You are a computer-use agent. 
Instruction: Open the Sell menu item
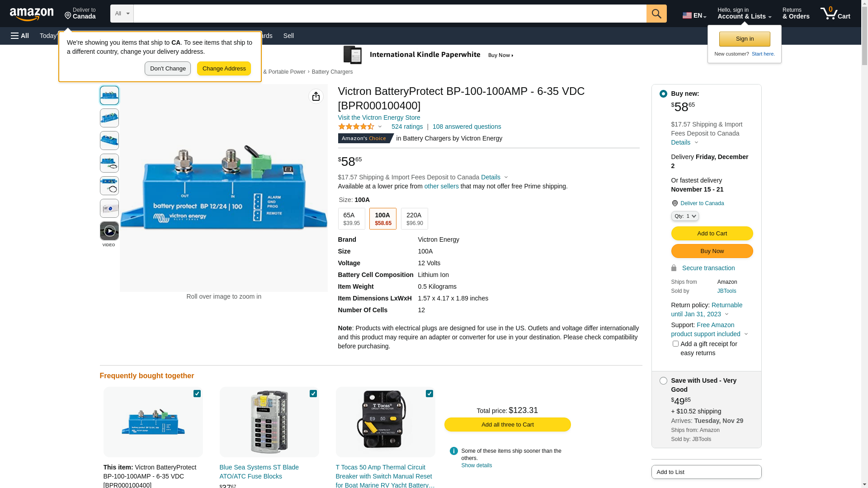click(x=288, y=36)
